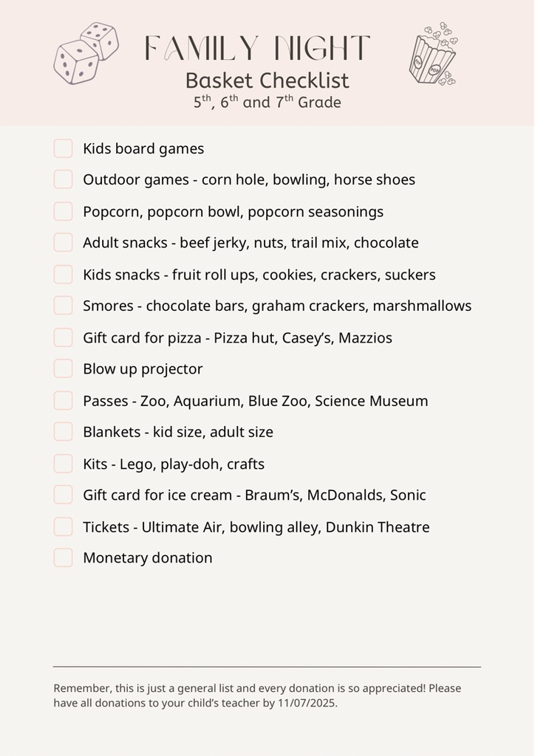Check the Blankets checkbox
This screenshot has height=756, width=535.
[x=63, y=432]
